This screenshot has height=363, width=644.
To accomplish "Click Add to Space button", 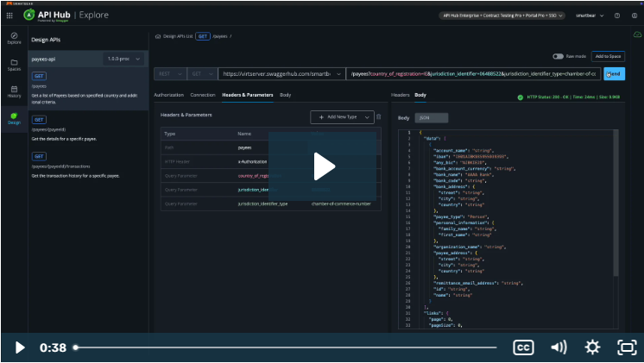I will pos(608,56).
